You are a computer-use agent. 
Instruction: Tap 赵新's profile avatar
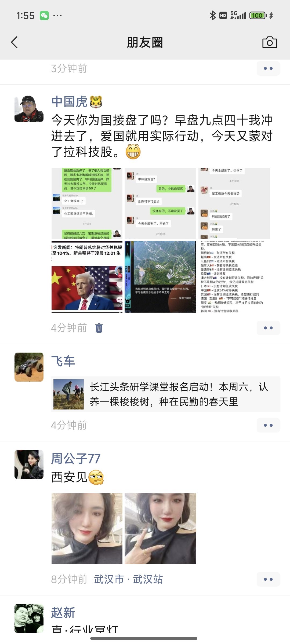pos(29,619)
